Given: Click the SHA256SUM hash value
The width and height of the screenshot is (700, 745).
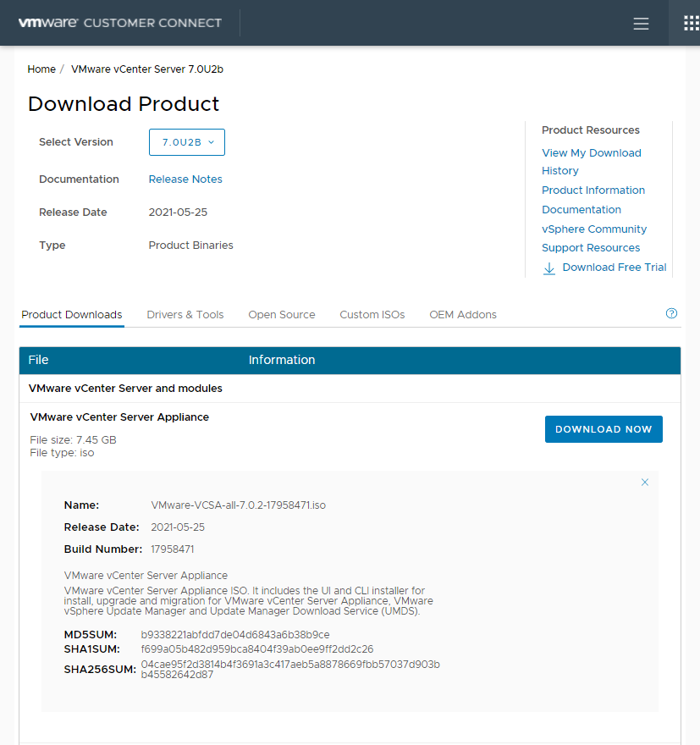Looking at the screenshot, I should tap(290, 670).
